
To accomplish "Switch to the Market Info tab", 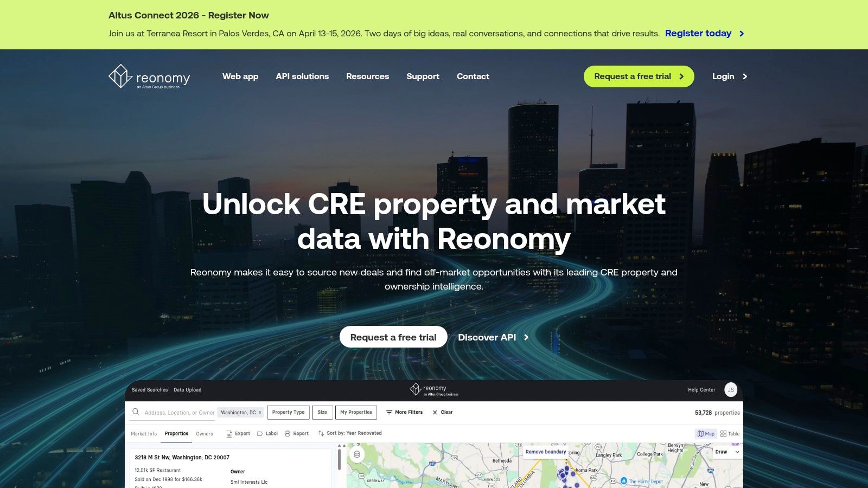I will (144, 434).
